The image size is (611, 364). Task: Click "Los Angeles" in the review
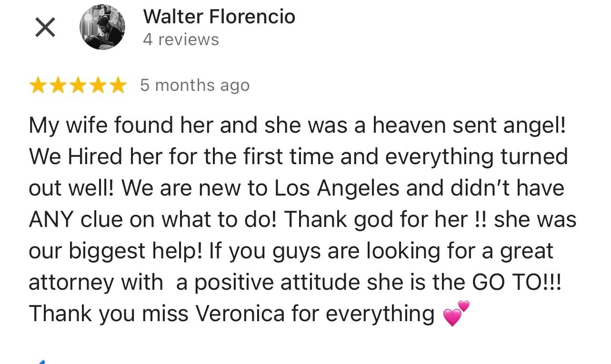[x=337, y=188]
